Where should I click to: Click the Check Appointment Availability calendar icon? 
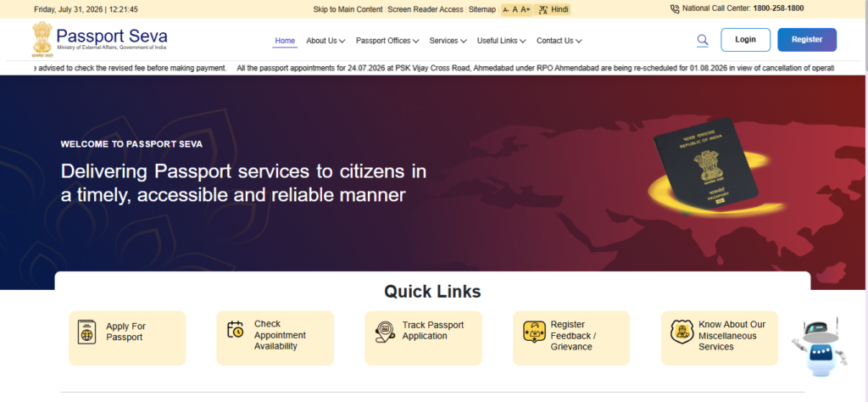[x=236, y=329]
